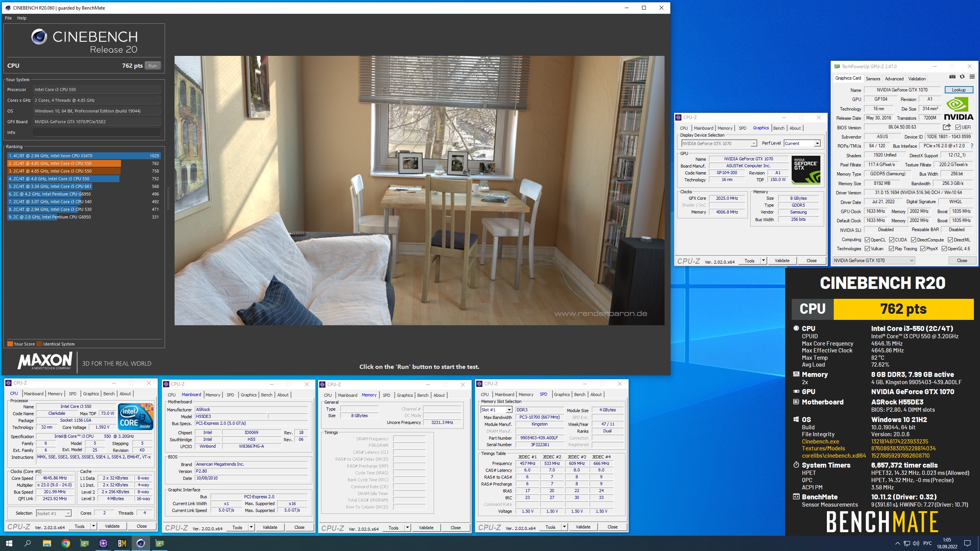The width and height of the screenshot is (980, 551).
Task: Toggle UEFI checkbox in GPU-Z
Action: coord(958,127)
